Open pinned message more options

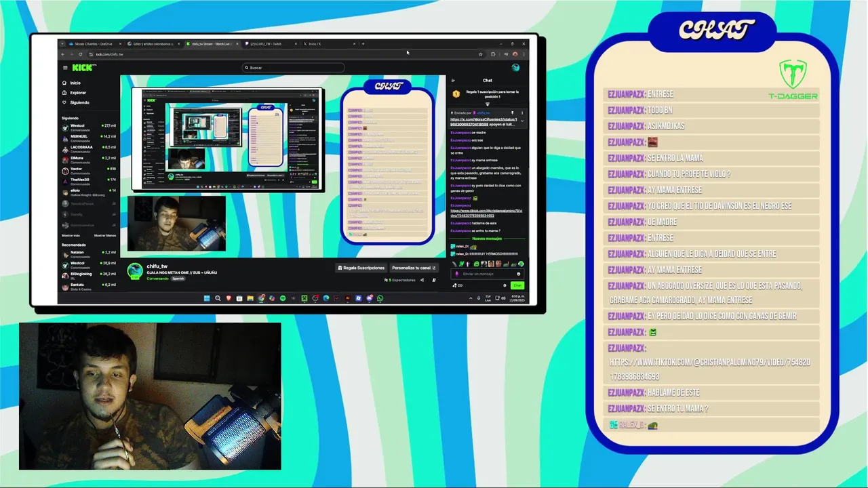[x=522, y=113]
